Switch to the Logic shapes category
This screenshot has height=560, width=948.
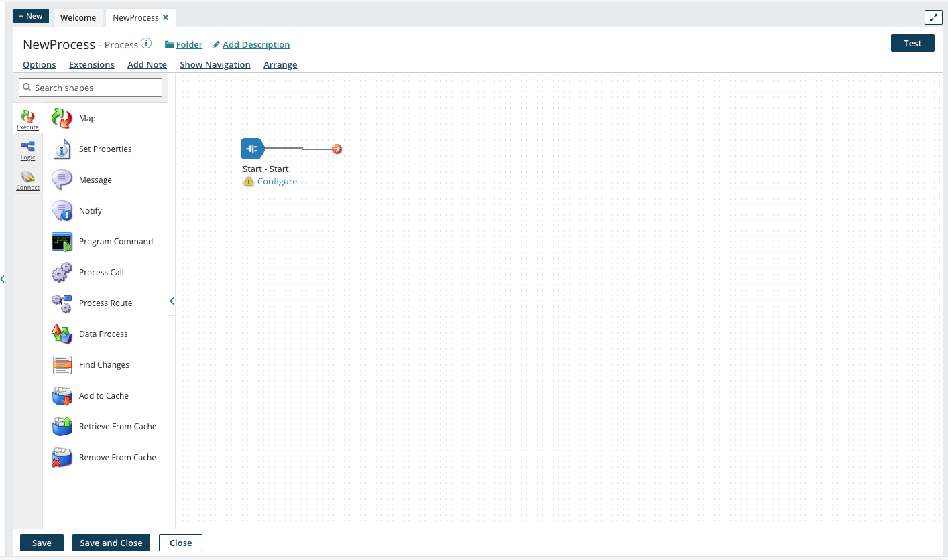pos(27,150)
